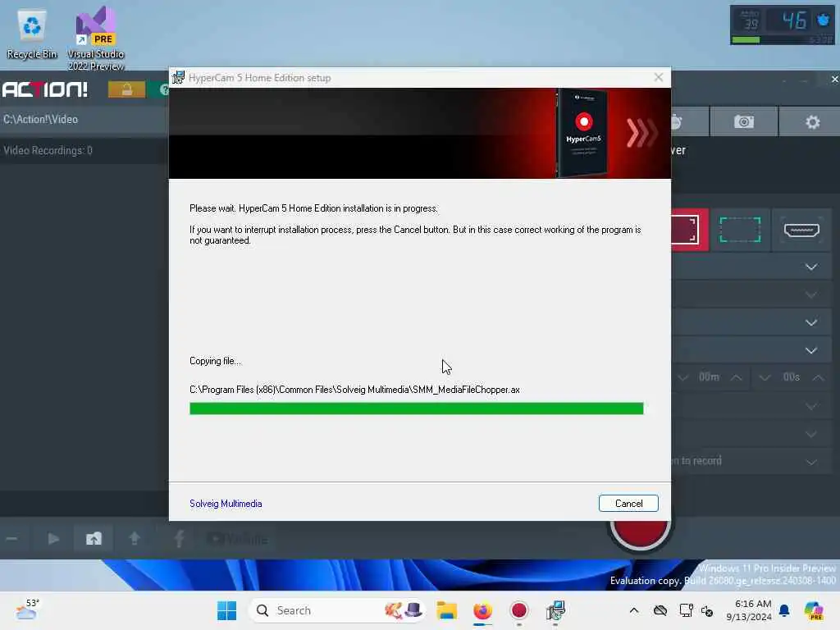Click the green installation progress bar
840x630 pixels.
tap(416, 409)
